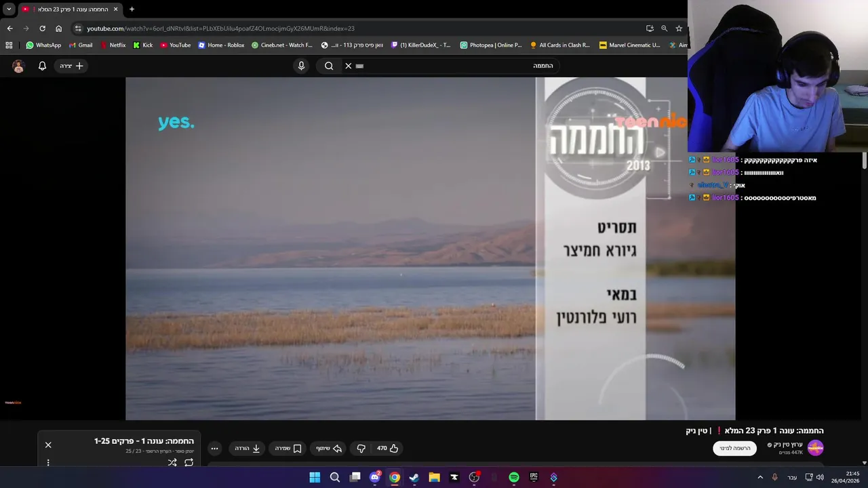The width and height of the screenshot is (868, 488).
Task: Open the WhatsApp bookmark
Action: 43,45
